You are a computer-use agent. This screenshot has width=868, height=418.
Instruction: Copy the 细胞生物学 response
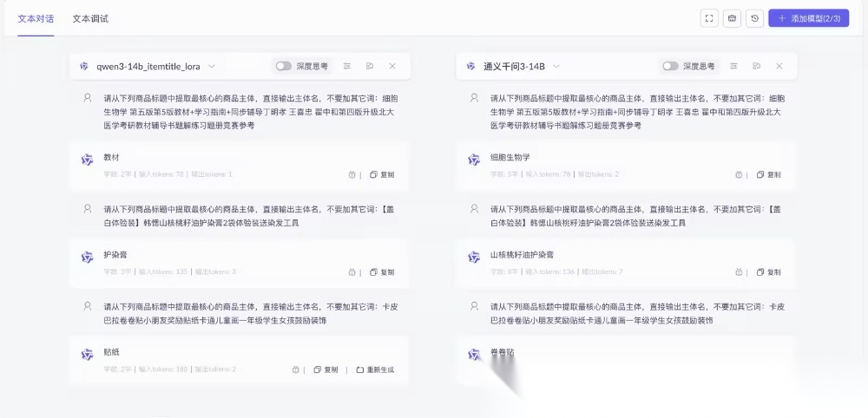click(x=769, y=174)
